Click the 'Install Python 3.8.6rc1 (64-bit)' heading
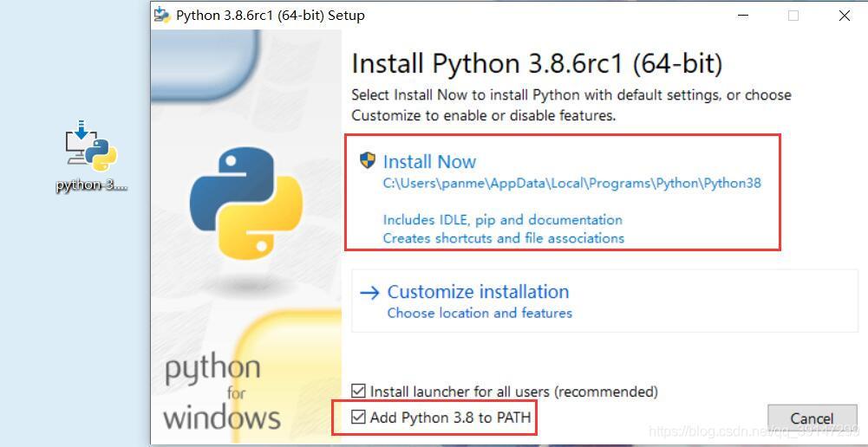Viewport: 868px width, 447px height. click(537, 63)
